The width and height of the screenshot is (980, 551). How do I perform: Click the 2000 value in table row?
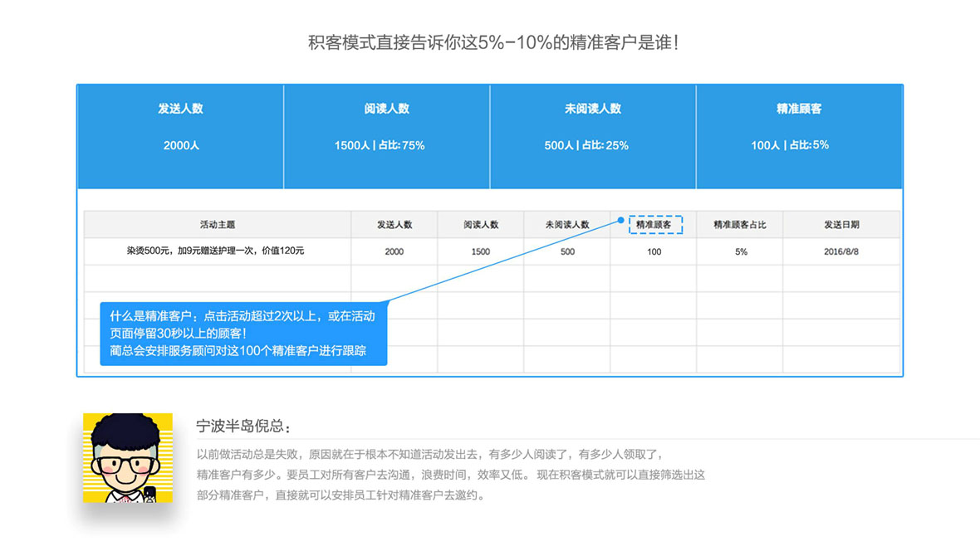coord(394,251)
